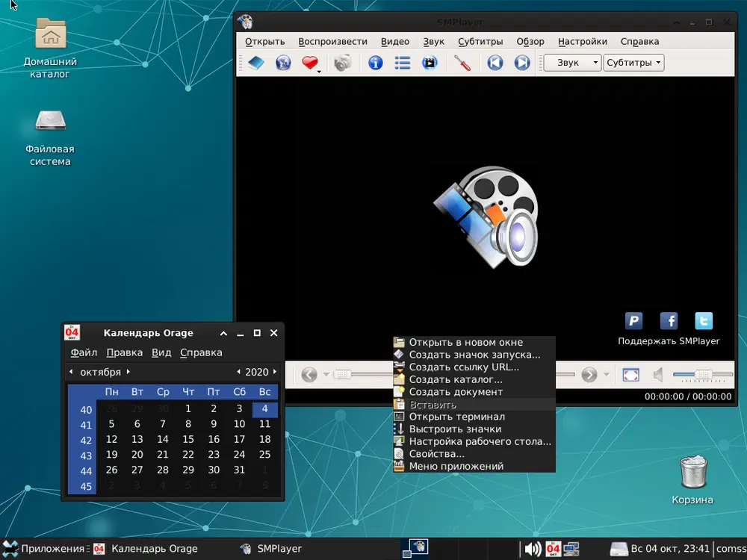Toggle fullscreen mode in the control bar
Viewport: 747px width, 560px height.
630,375
